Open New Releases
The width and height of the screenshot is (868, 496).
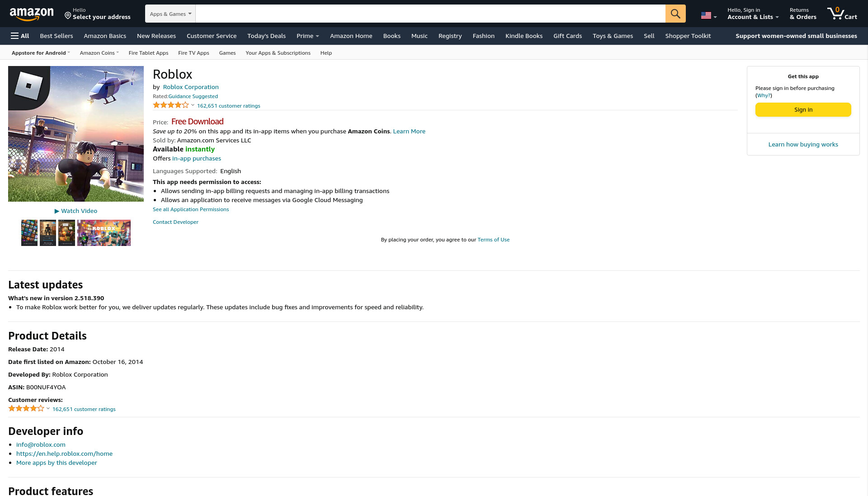[156, 36]
